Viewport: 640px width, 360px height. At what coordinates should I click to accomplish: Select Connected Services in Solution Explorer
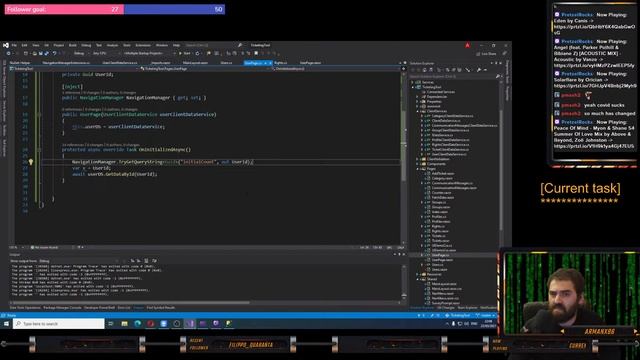coord(440,92)
